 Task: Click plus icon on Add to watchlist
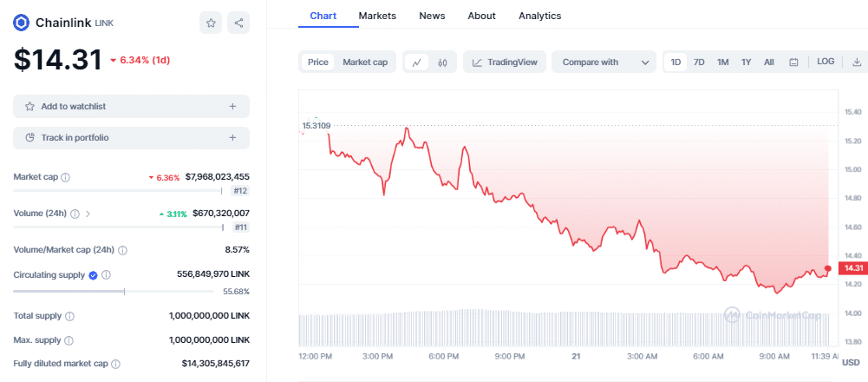click(232, 107)
